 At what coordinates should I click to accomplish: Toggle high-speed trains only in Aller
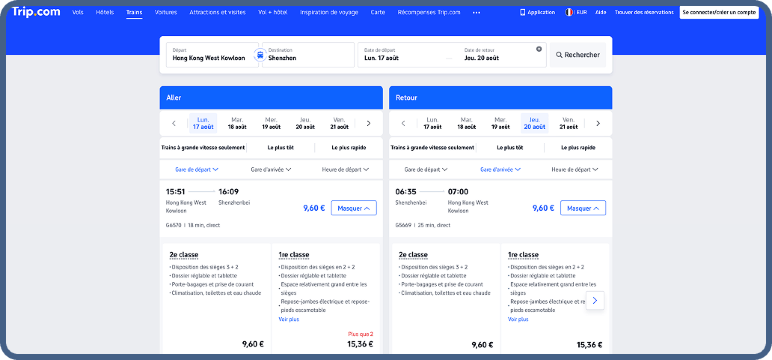click(x=203, y=147)
